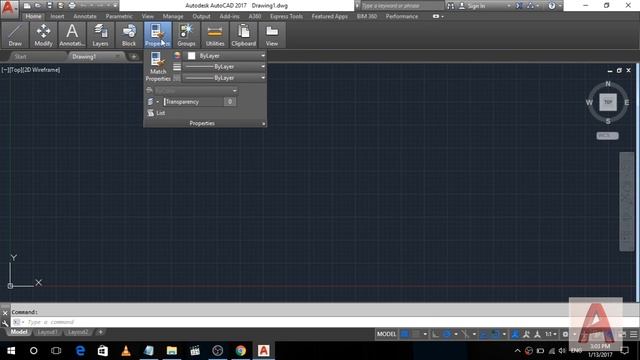Click the Plot printer icon in Quick Access toolbar
The height and width of the screenshot is (360, 640).
(72, 6)
